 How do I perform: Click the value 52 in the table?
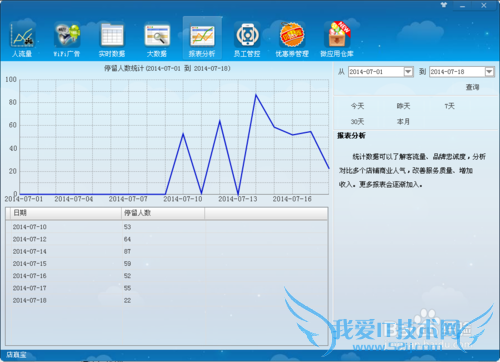(x=127, y=276)
